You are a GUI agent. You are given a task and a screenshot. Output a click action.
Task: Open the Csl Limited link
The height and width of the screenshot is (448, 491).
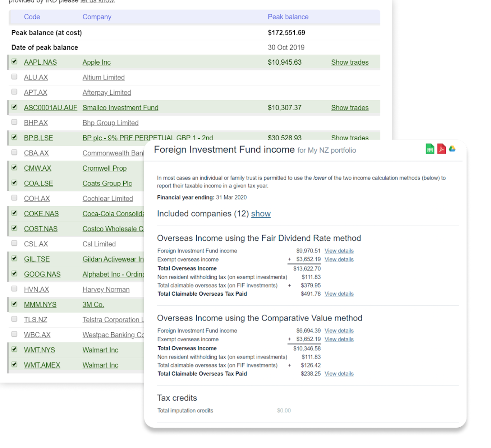99,244
